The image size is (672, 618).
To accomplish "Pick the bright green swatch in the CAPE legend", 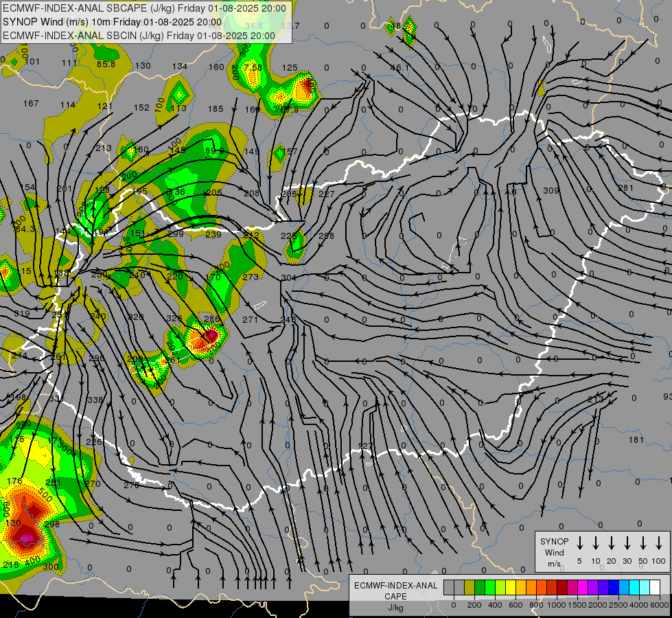I will coord(490,588).
